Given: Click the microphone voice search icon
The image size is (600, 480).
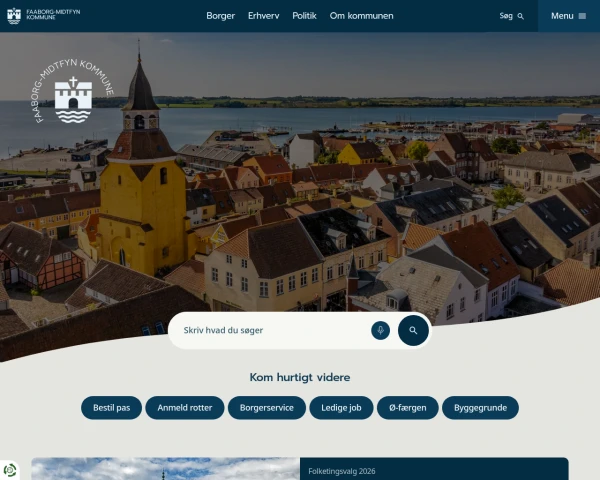Looking at the screenshot, I should click(380, 330).
